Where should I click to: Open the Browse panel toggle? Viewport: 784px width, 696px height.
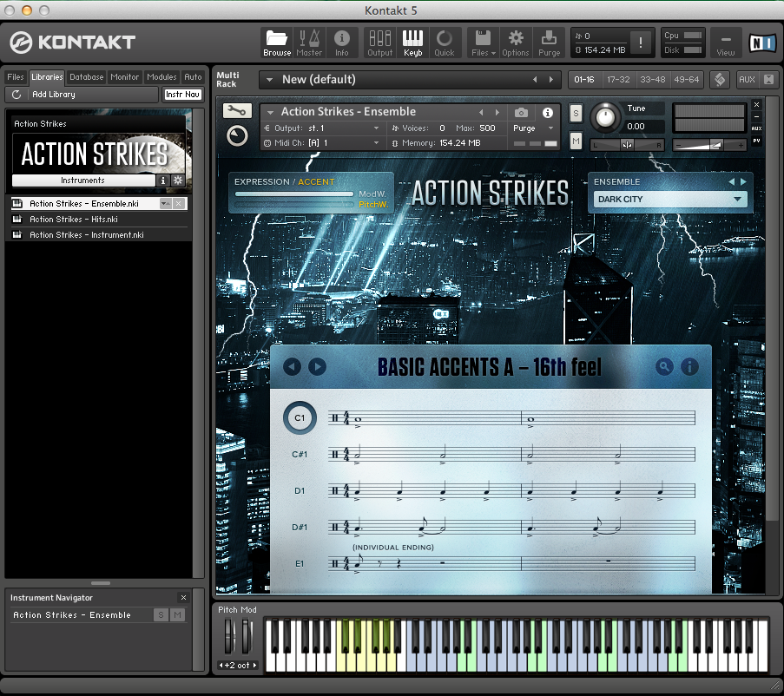click(x=276, y=43)
